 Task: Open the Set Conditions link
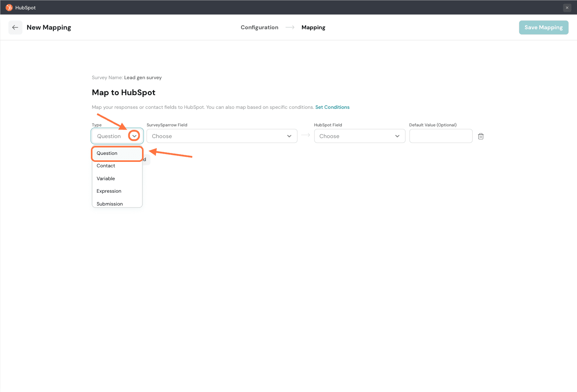click(x=332, y=107)
